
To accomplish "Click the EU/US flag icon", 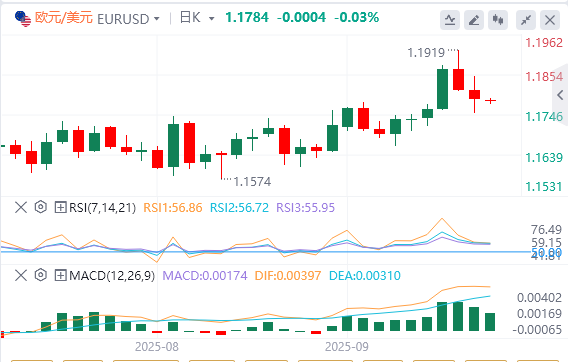I will point(22,18).
